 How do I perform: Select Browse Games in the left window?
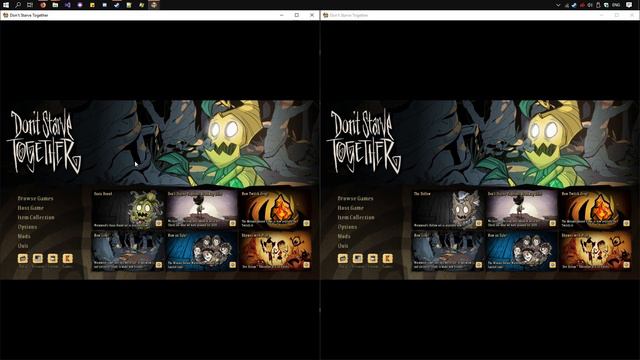[35, 198]
